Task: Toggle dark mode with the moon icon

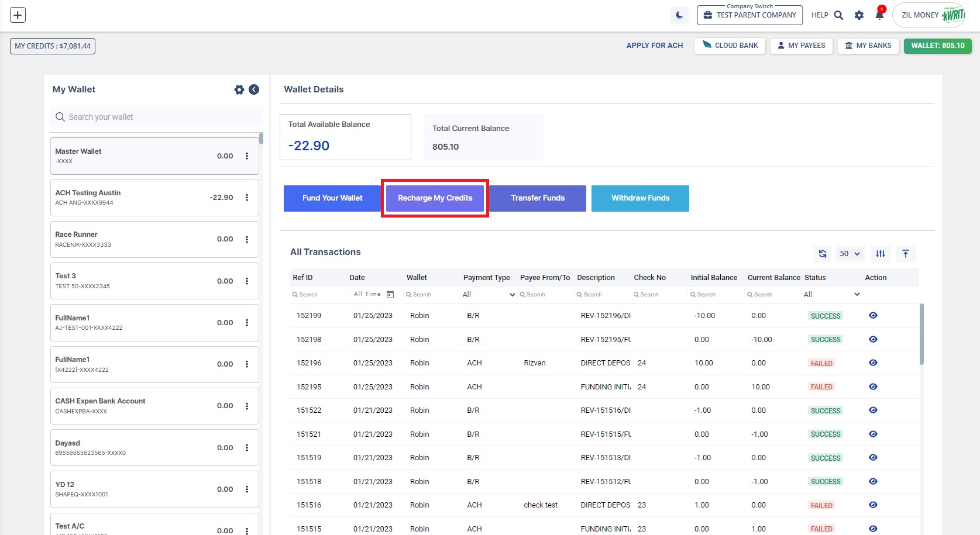Action: (679, 15)
